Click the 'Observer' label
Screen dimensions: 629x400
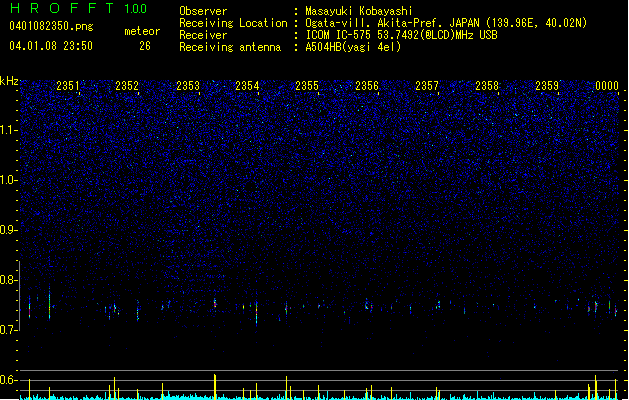tap(203, 11)
